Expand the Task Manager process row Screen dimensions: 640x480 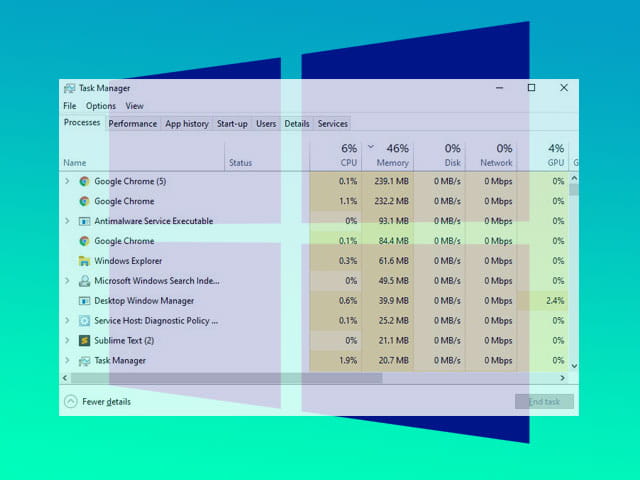click(x=67, y=360)
